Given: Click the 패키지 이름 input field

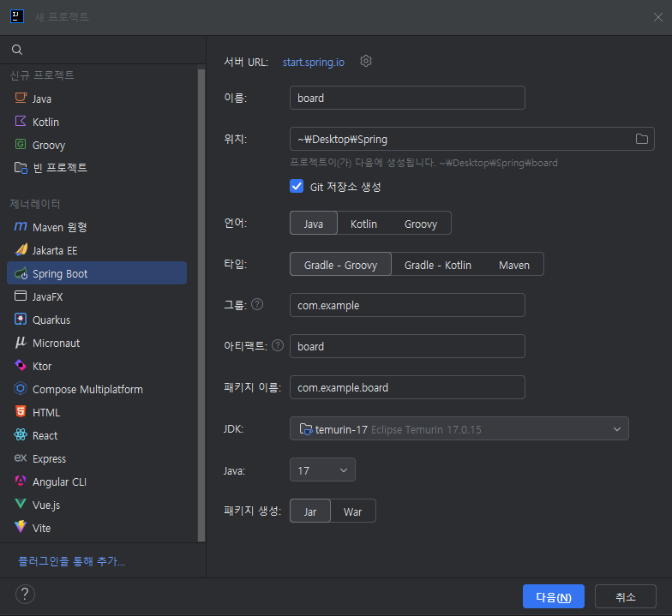Looking at the screenshot, I should pos(407,387).
